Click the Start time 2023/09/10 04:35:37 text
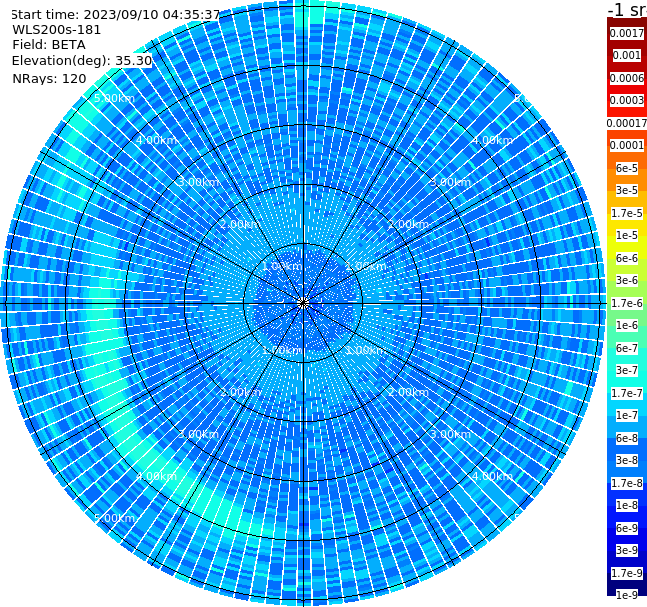Viewport: 647px width, 607px height. (116, 15)
